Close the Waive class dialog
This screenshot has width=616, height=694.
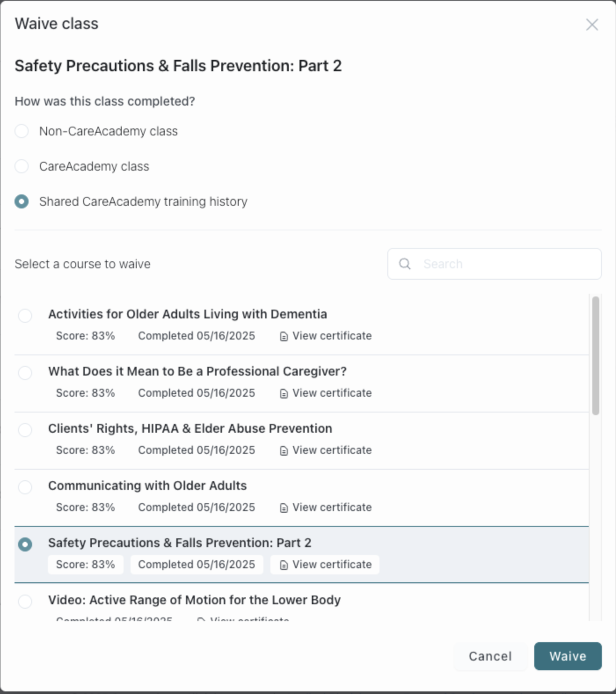point(592,25)
